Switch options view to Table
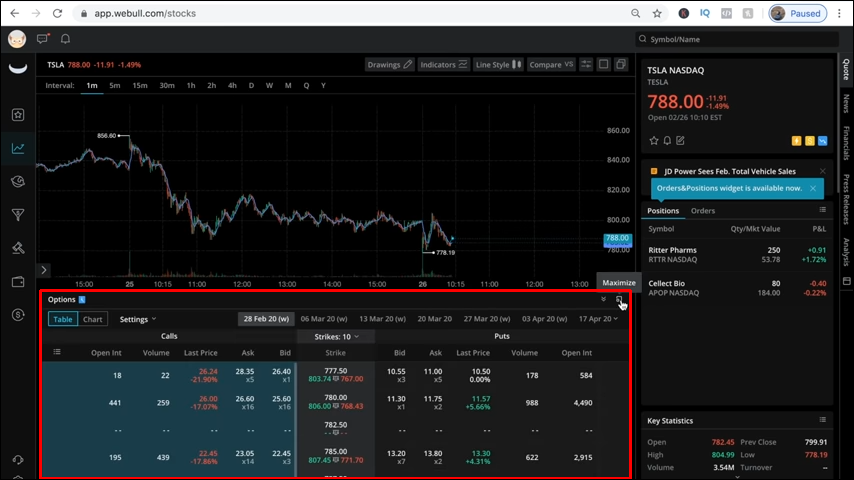 point(63,319)
